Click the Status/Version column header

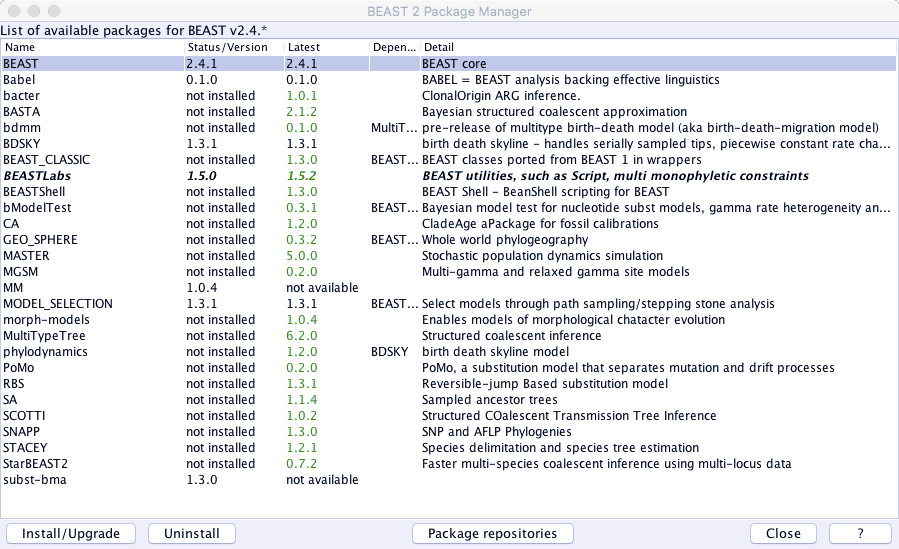[234, 47]
